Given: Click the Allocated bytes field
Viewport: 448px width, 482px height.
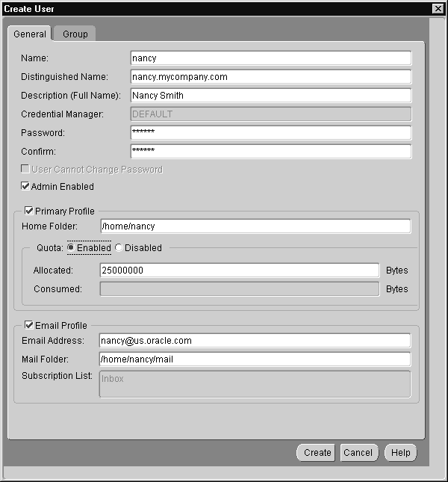Looking at the screenshot, I should [x=240, y=271].
